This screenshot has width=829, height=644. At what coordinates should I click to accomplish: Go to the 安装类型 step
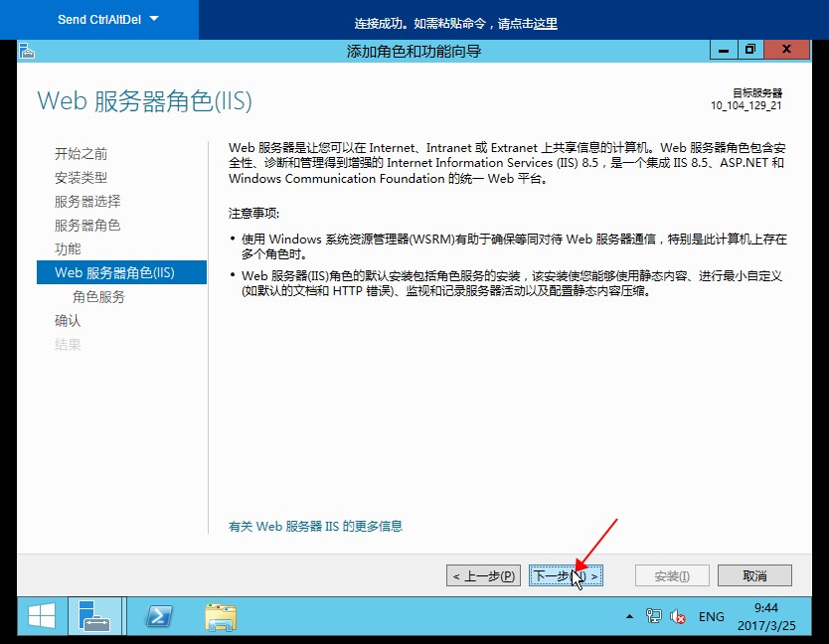81,178
